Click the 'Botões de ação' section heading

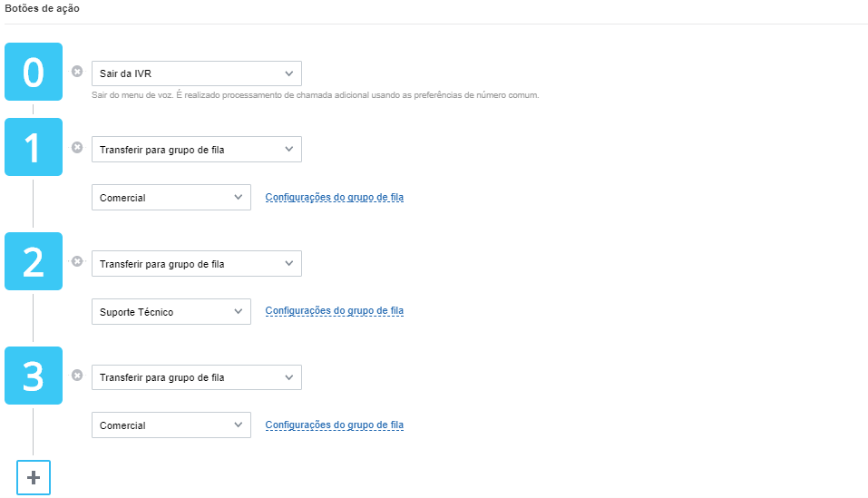point(42,8)
